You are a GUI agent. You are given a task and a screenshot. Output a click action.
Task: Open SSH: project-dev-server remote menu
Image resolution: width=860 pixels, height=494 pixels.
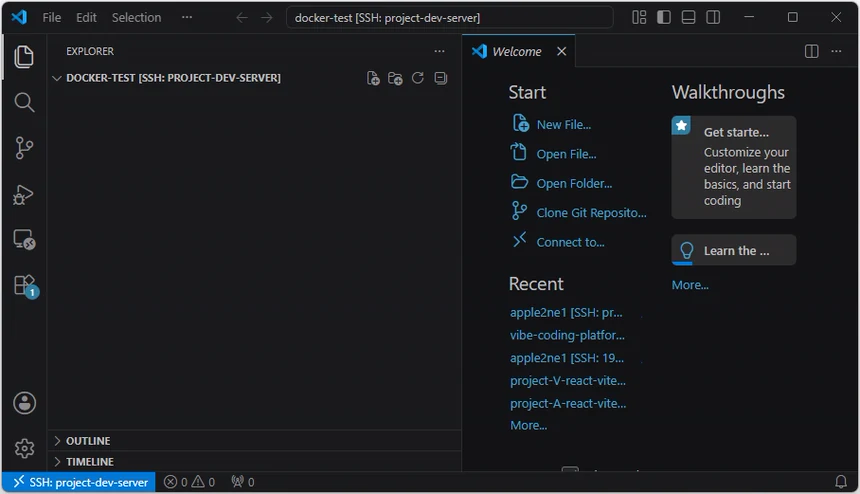click(79, 482)
